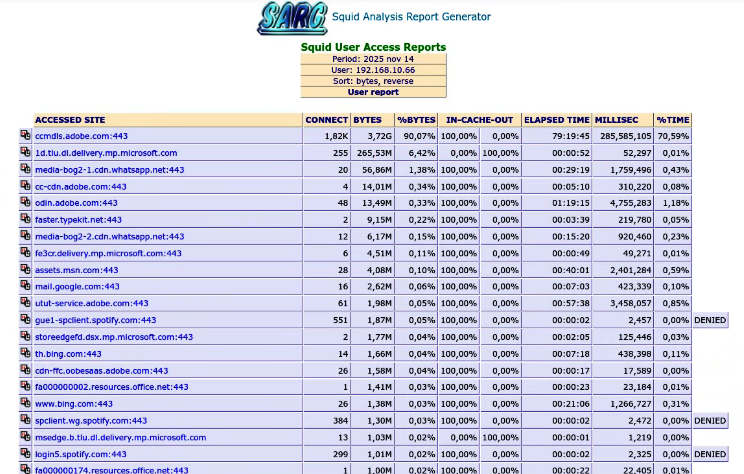Viewport: 744px width, 474px height.
Task: Click date/time icon for odin.adobe.com:443
Action: pyautogui.click(x=25, y=203)
